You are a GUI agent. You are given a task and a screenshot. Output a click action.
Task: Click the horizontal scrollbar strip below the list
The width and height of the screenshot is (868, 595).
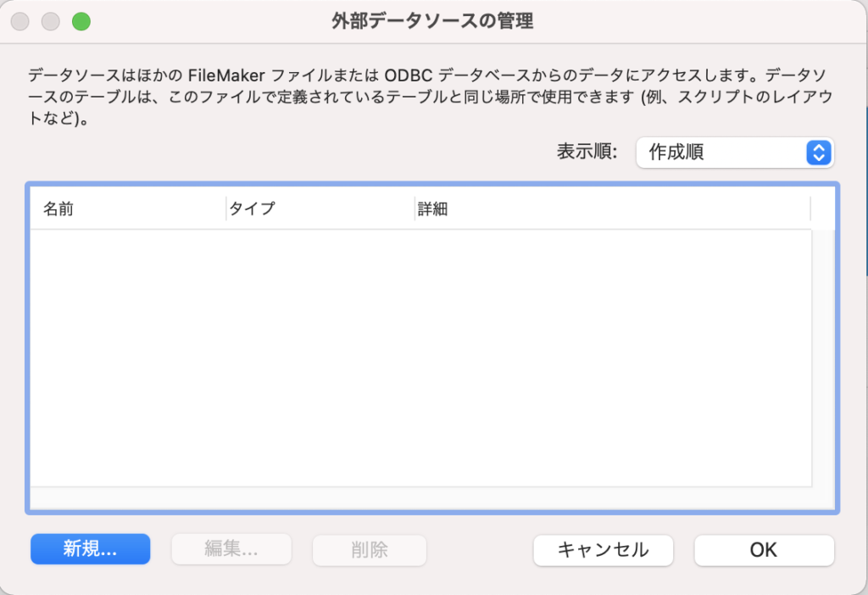tap(420, 498)
